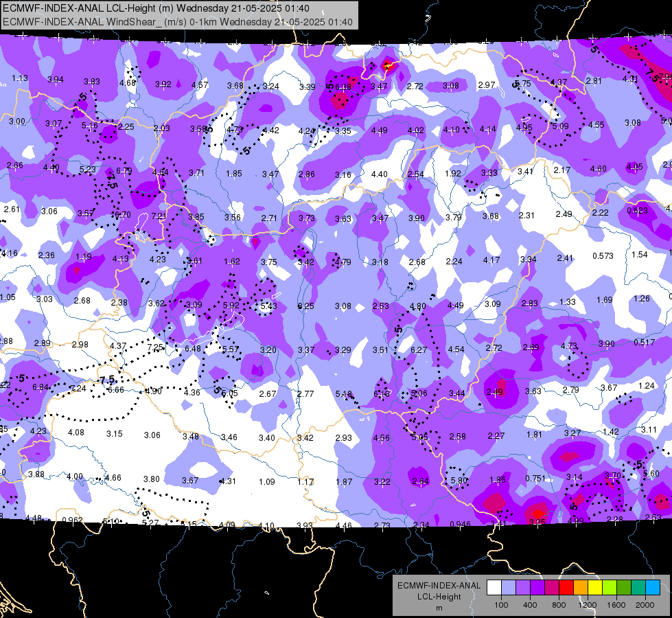
Task: Click the legend title ECMWF-INDEX-ANAL
Action: 439,586
